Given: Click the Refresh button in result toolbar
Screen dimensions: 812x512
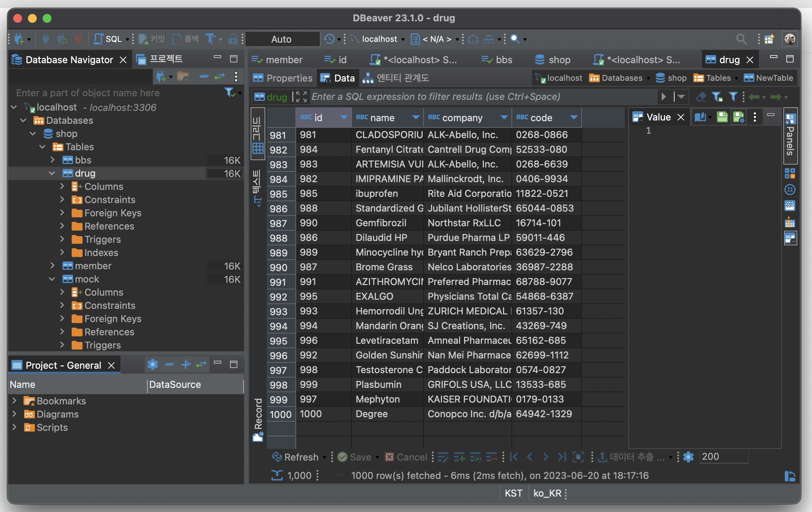Looking at the screenshot, I should pyautogui.click(x=296, y=457).
